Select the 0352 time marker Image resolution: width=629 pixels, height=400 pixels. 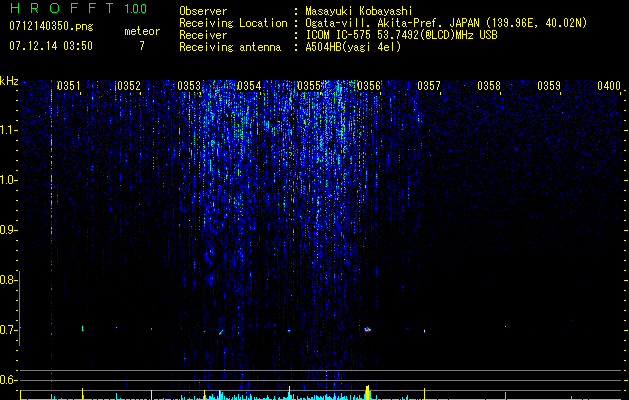coord(129,86)
